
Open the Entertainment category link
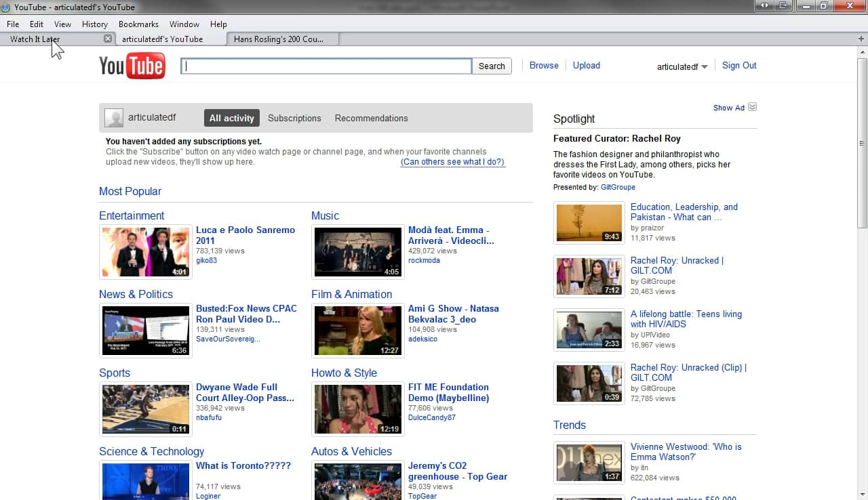[x=132, y=215]
